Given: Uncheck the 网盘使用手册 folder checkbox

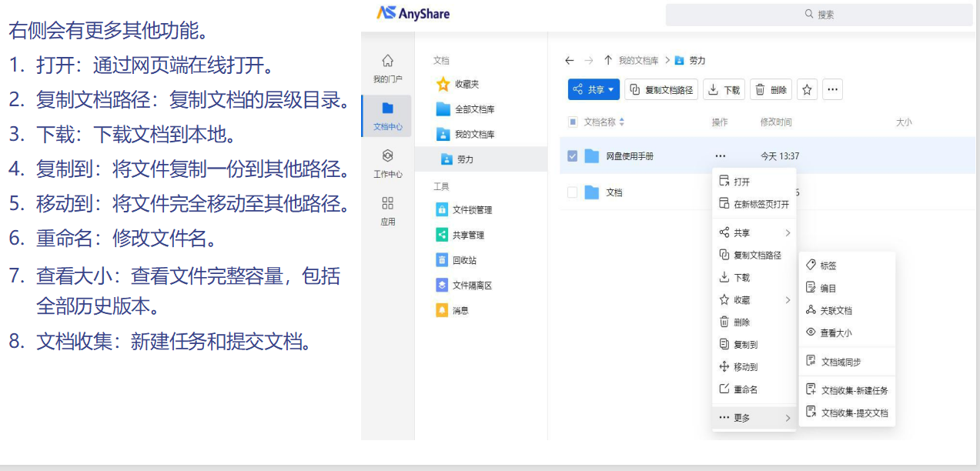Looking at the screenshot, I should coord(572,156).
